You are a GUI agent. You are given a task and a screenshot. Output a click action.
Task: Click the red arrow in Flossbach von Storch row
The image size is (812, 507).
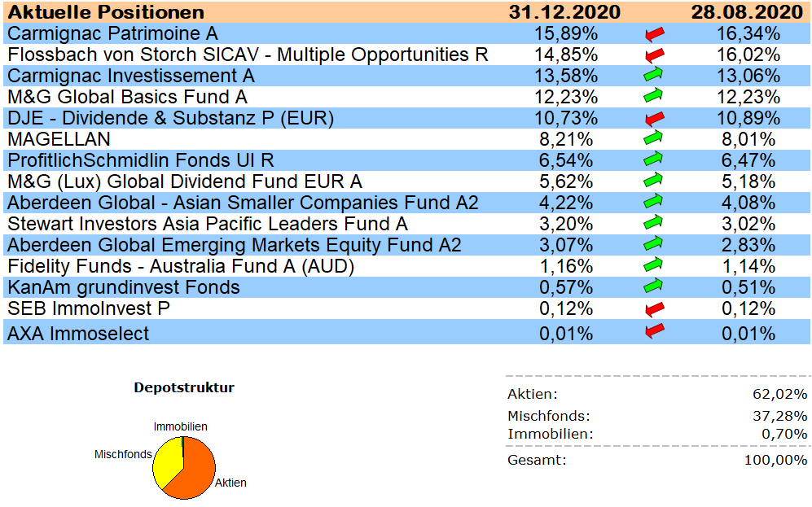pos(654,55)
